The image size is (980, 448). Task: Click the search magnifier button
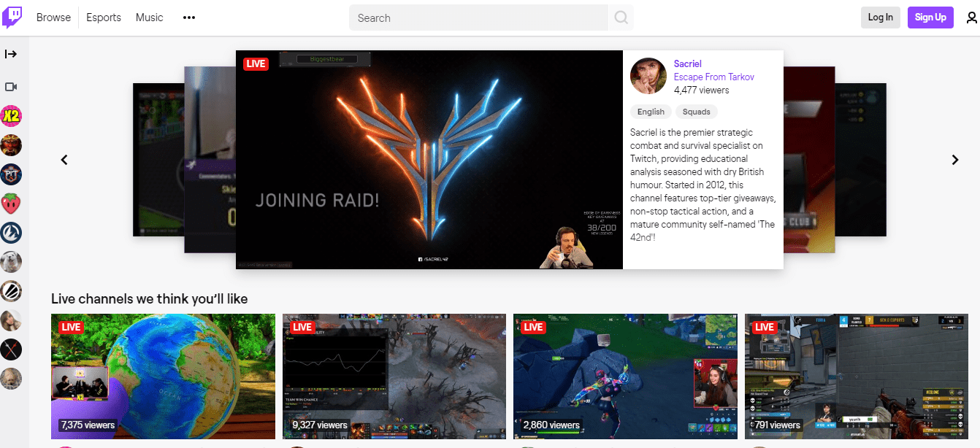pyautogui.click(x=621, y=18)
